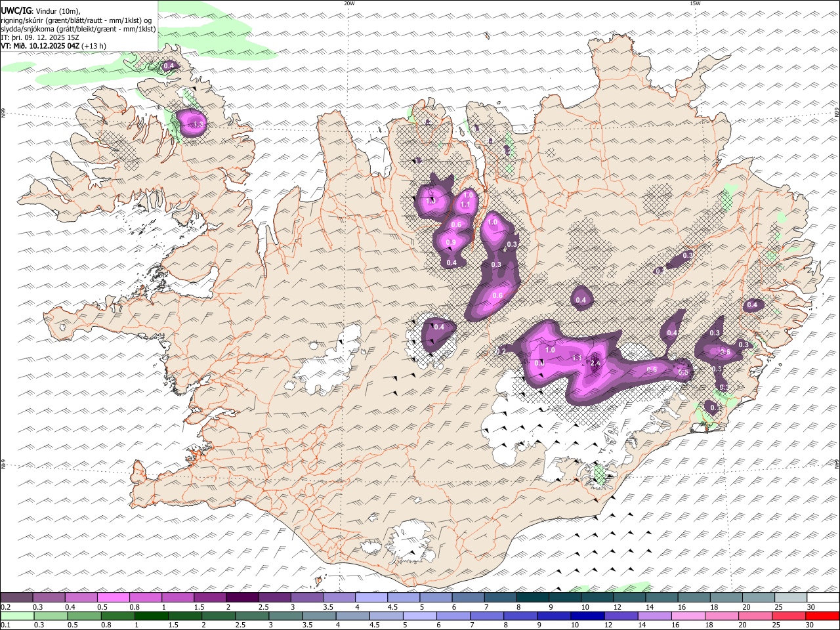Click the grey-green swatch labeled 3 in lower legend
Image resolution: width=840 pixels, height=630 pixels.
285,616
